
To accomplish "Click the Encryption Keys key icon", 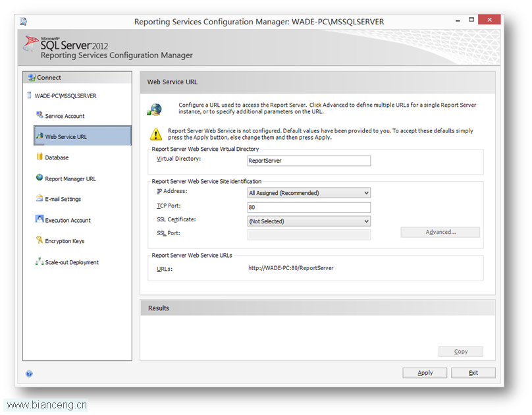I will click(x=40, y=240).
